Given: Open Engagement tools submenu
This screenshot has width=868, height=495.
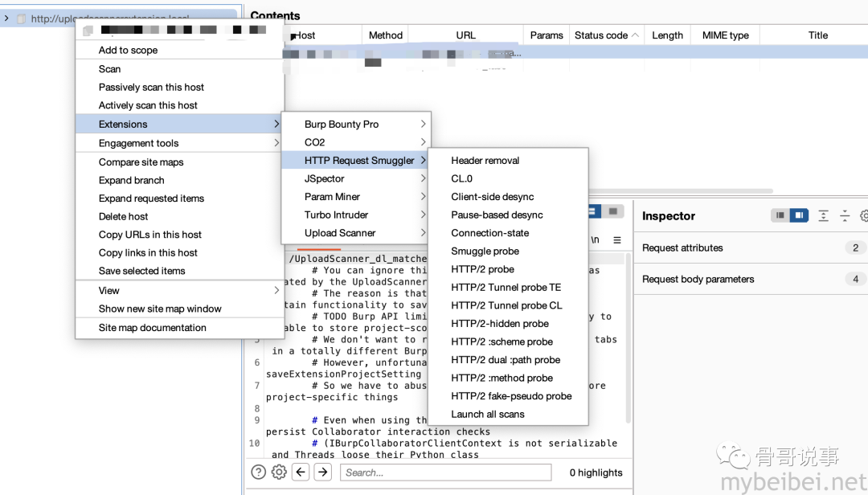Looking at the screenshot, I should pos(180,143).
